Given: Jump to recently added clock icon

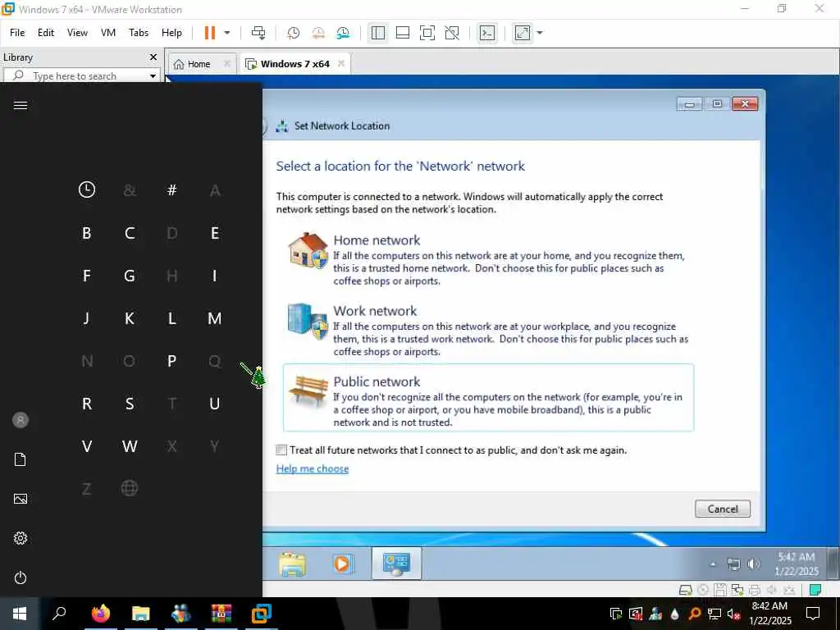Looking at the screenshot, I should pos(87,189).
